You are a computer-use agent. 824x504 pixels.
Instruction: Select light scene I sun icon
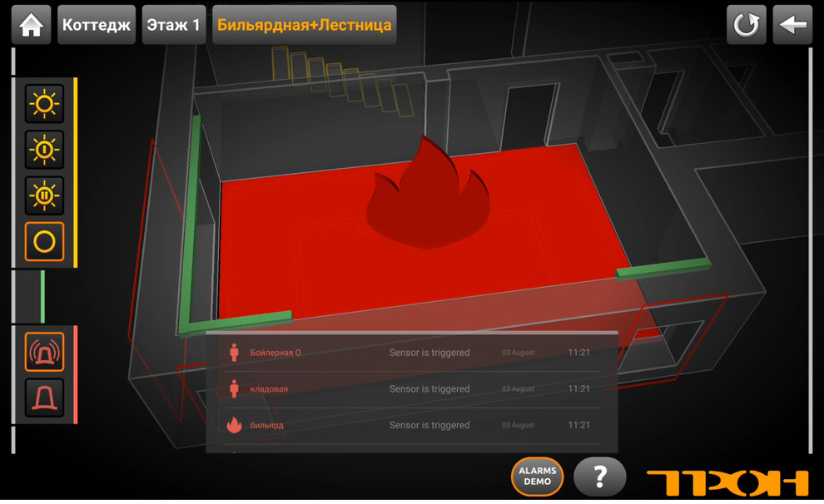[x=44, y=150]
